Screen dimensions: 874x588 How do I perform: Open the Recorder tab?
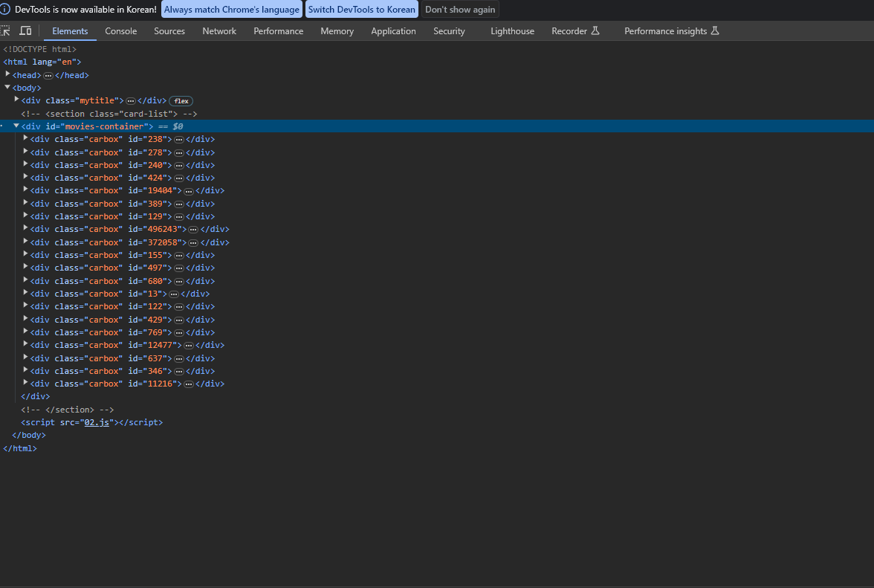[x=575, y=31]
